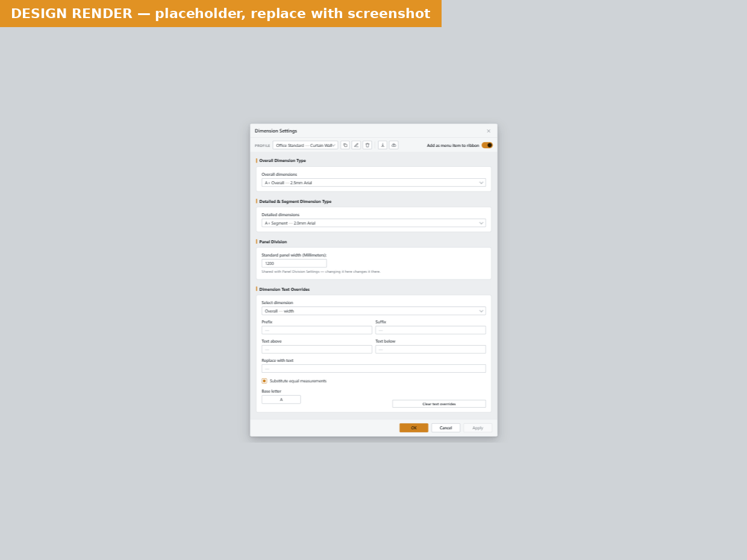Screen dimensions: 747x560
Task: Click the Suffix input field
Action: 431,330
